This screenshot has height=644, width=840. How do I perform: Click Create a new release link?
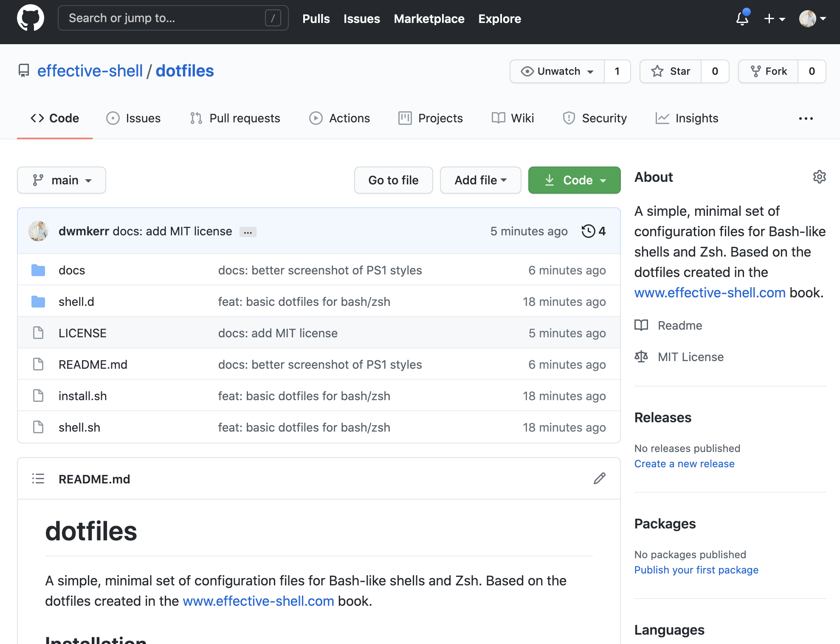(x=685, y=463)
